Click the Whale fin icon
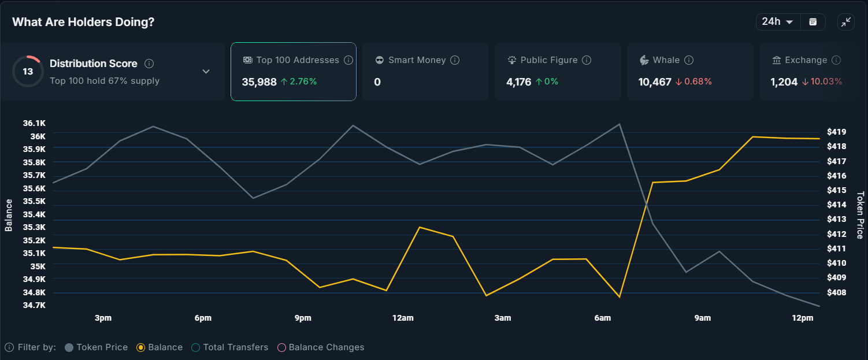The image size is (868, 360). tap(643, 60)
